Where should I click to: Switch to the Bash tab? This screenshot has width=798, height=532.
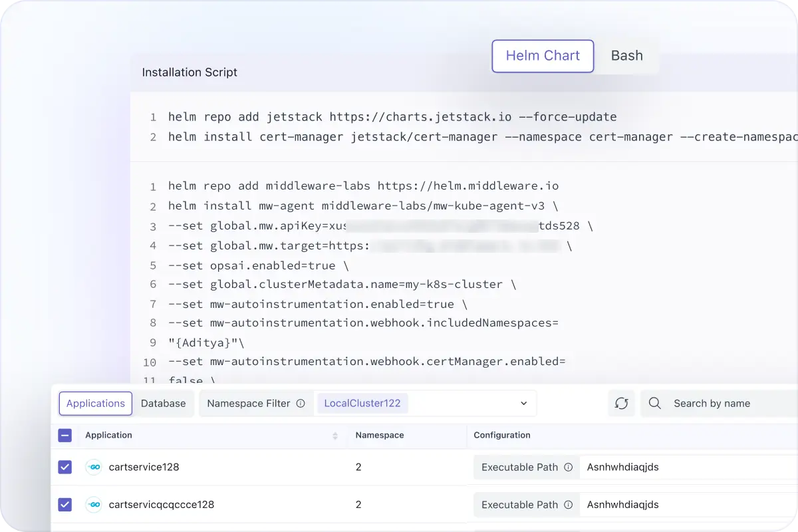tap(626, 56)
